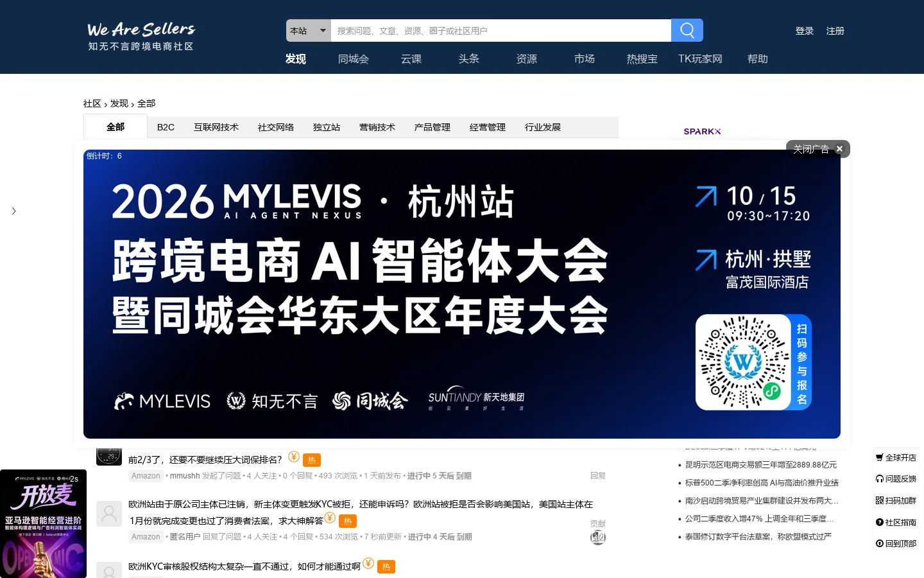Screen dimensions: 924x578
Task: Click yen reward icon on 压大词保排名 question
Action: pyautogui.click(x=294, y=457)
